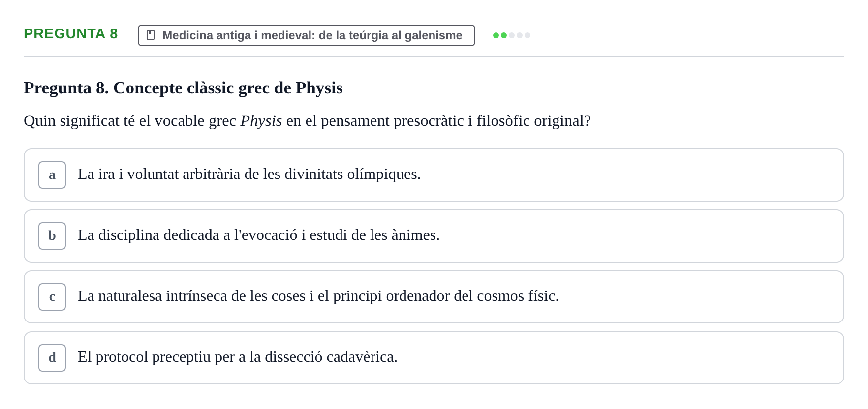Click the first green difficulty dot

(x=496, y=35)
